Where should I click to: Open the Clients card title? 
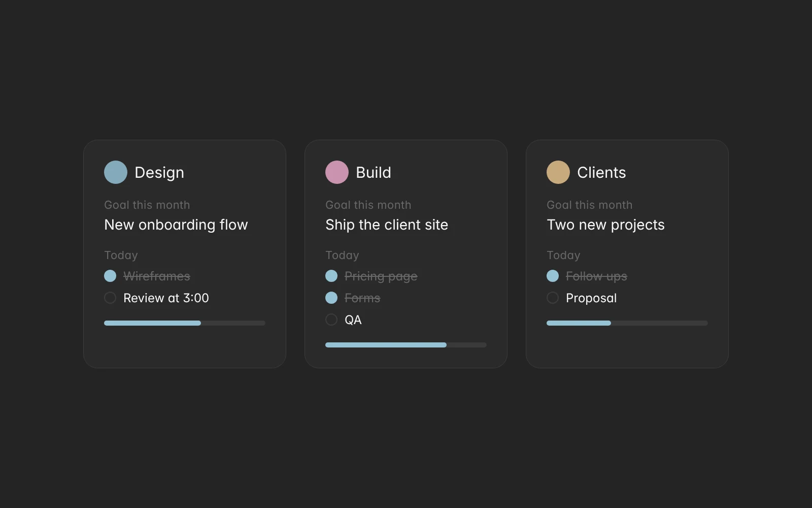[x=601, y=173]
